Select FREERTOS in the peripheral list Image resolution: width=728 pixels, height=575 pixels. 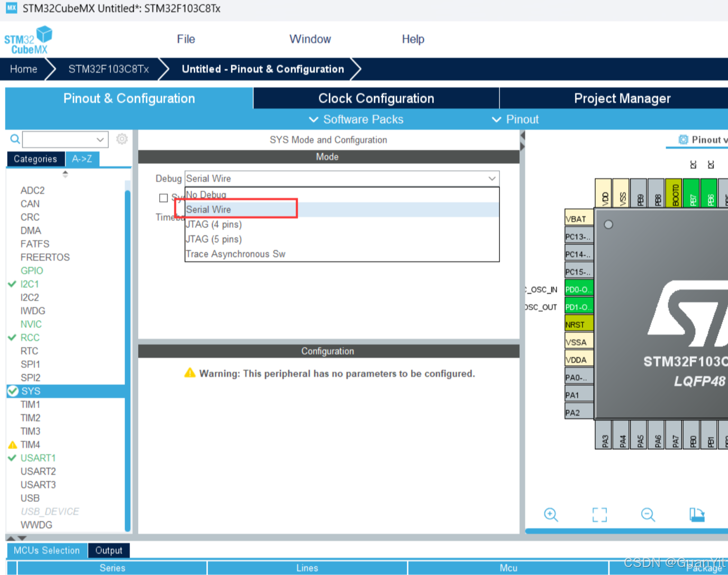45,257
